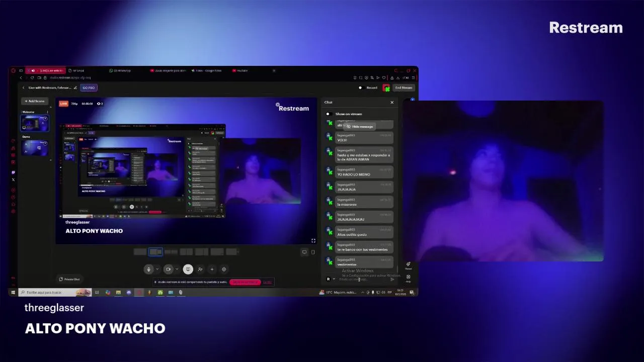This screenshot has width=644, height=362.
Task: Click the pencil icon to rename stream
Action: (75, 87)
